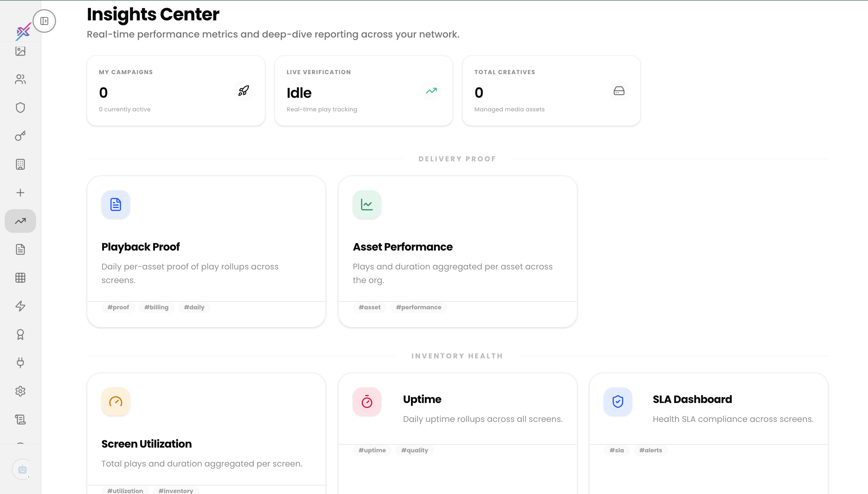Viewport: 868px width, 494px height.
Task: Click the #performance tag
Action: coord(419,307)
